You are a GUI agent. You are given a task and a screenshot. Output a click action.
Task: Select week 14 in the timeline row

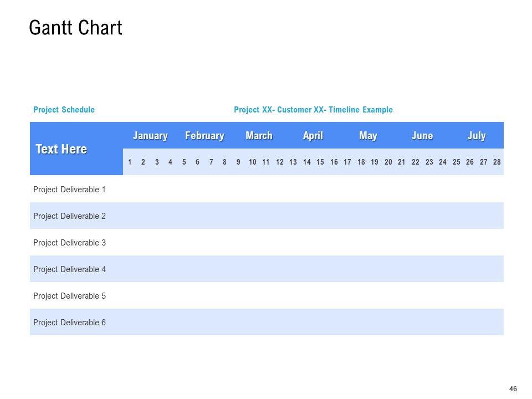(x=306, y=162)
